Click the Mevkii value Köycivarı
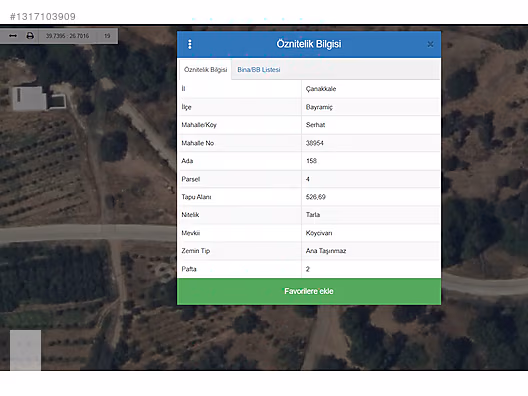 (x=319, y=233)
